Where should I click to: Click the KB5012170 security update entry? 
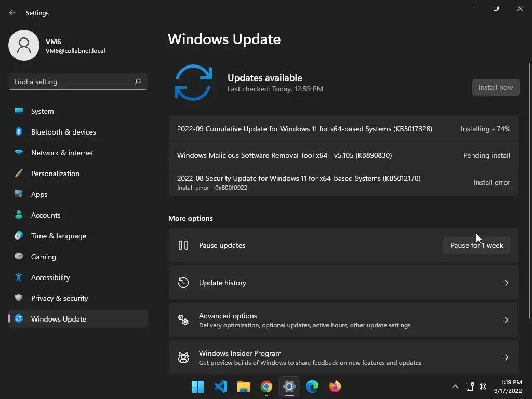pos(344,182)
